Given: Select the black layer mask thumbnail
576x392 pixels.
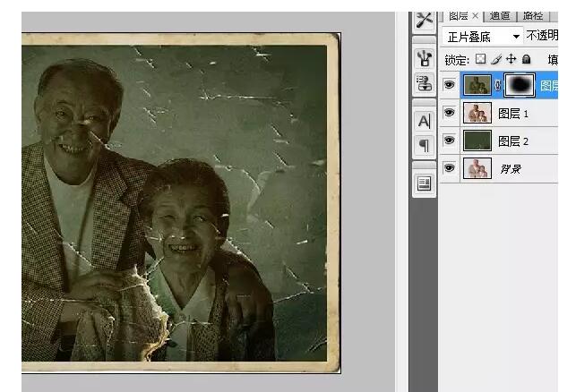Looking at the screenshot, I should pyautogui.click(x=520, y=85).
